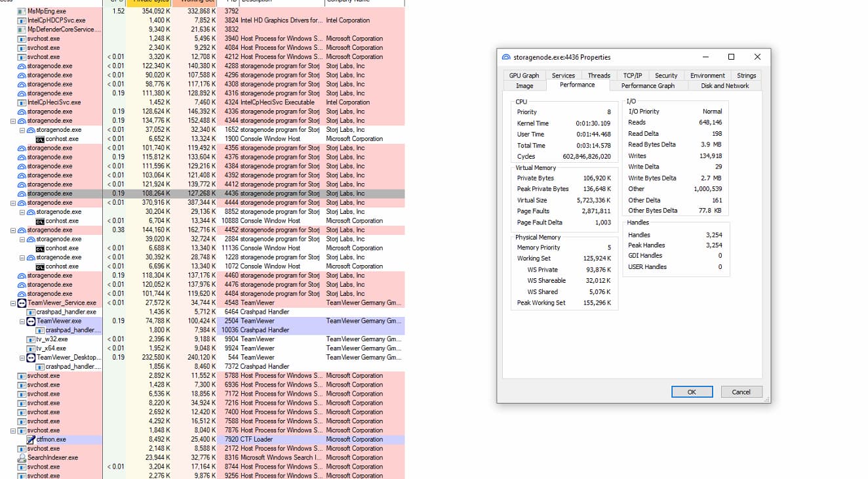Click the svchost.exe row PID 7216
Image resolution: width=868 pixels, height=479 pixels.
pyautogui.click(x=202, y=403)
